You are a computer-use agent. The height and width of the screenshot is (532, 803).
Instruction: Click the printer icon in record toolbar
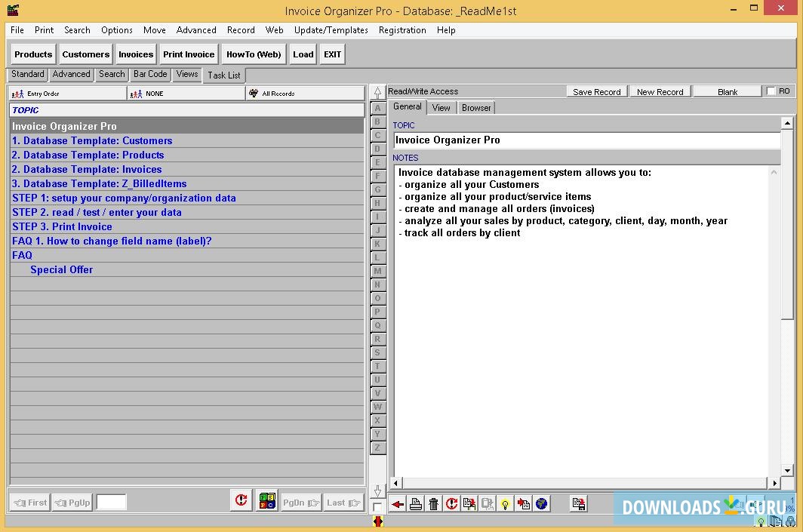coord(416,504)
